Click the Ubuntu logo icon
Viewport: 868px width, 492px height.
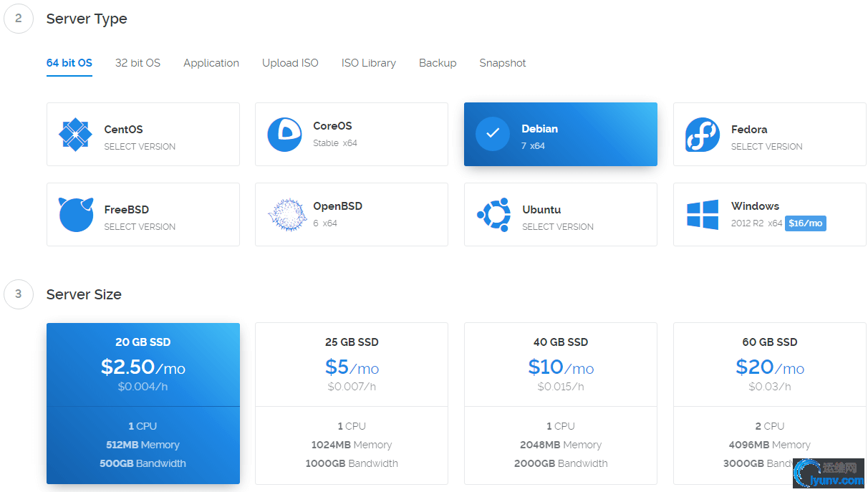click(x=493, y=214)
